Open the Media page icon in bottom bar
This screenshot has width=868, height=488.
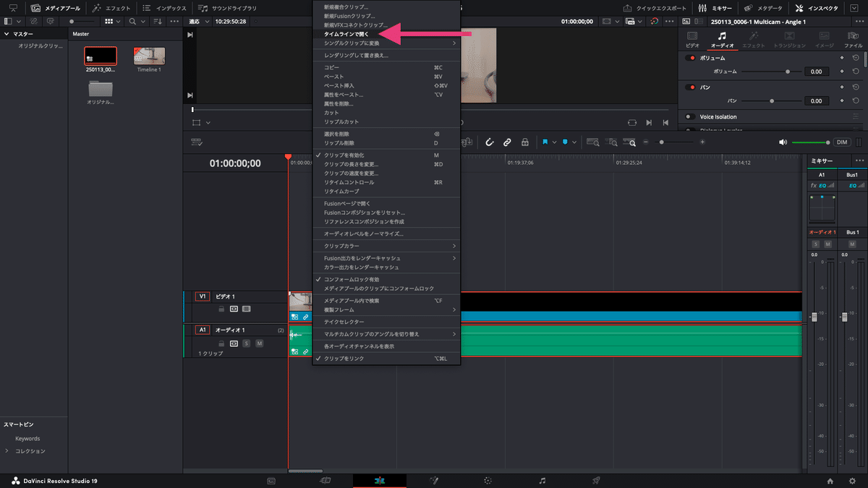click(x=271, y=480)
